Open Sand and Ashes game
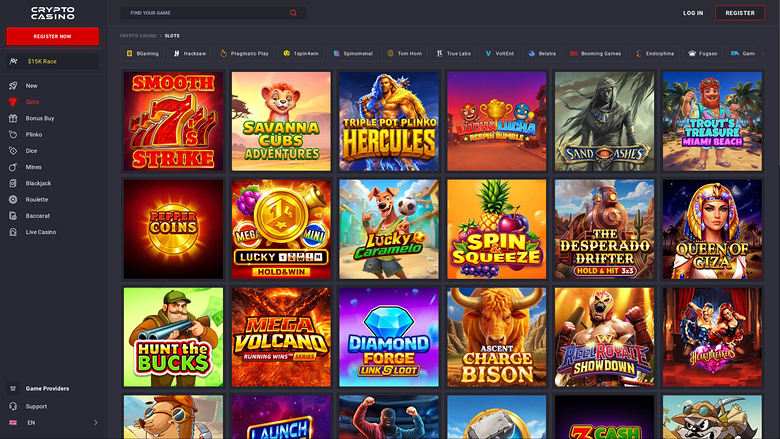This screenshot has height=439, width=780. [604, 121]
